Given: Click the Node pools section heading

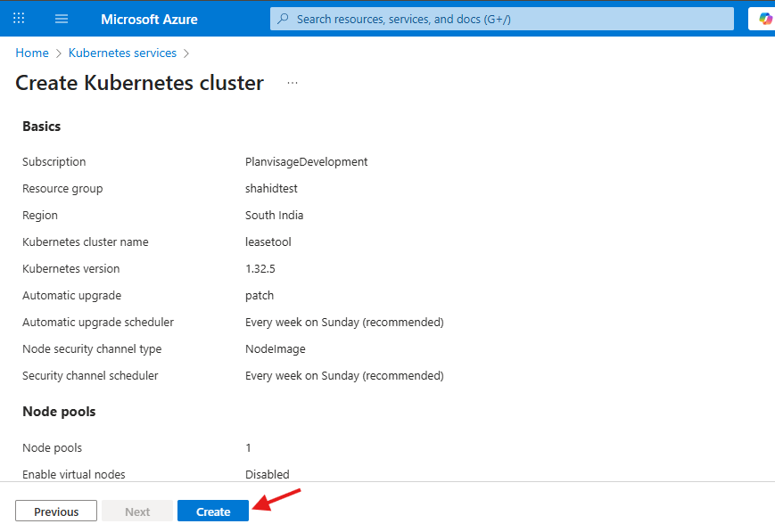Looking at the screenshot, I should pyautogui.click(x=59, y=411).
